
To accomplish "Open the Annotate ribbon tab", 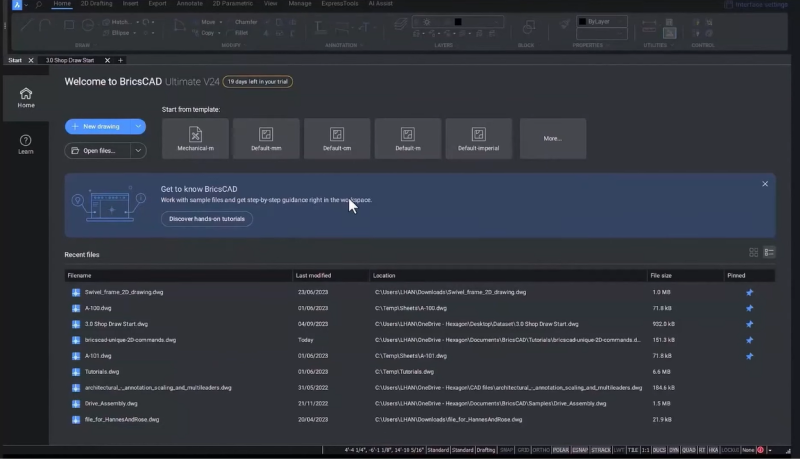I will pyautogui.click(x=189, y=4).
